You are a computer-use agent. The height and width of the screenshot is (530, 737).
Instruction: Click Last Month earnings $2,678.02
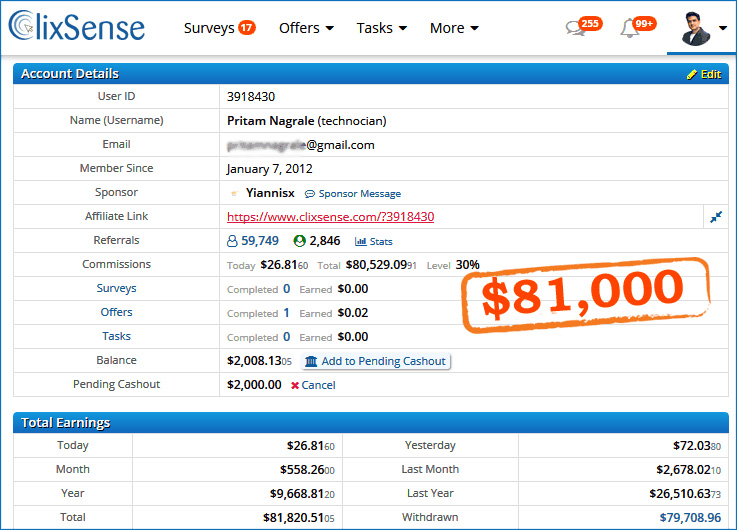click(x=689, y=469)
